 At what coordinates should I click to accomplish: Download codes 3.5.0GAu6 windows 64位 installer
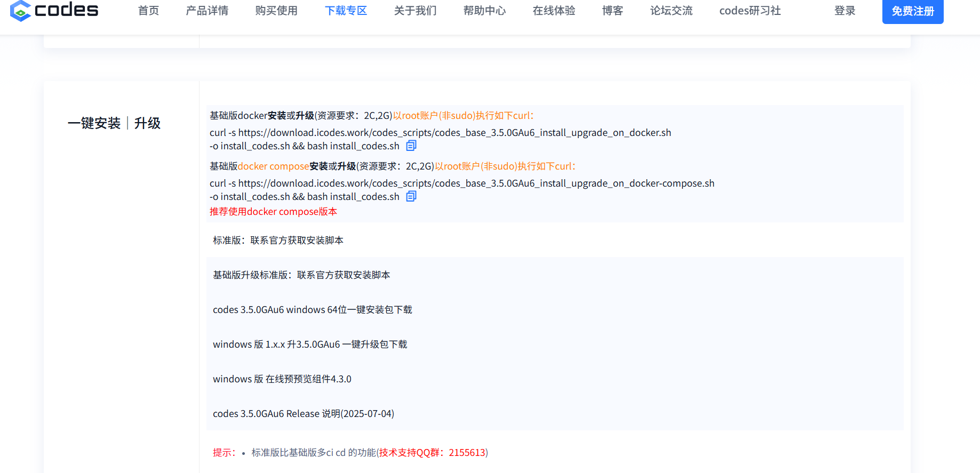(313, 310)
